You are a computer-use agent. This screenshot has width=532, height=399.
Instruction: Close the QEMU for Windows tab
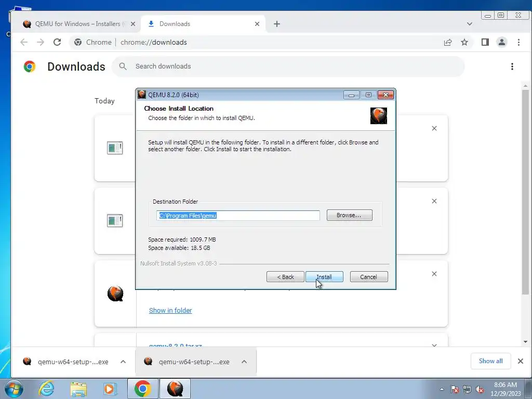point(133,24)
